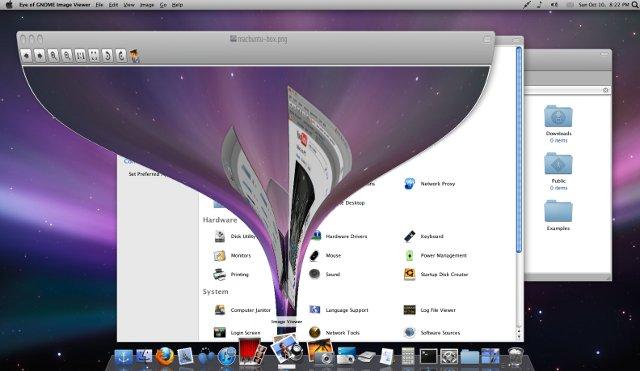Open Keyboard preferences
The width and height of the screenshot is (640, 371).
pos(424,236)
